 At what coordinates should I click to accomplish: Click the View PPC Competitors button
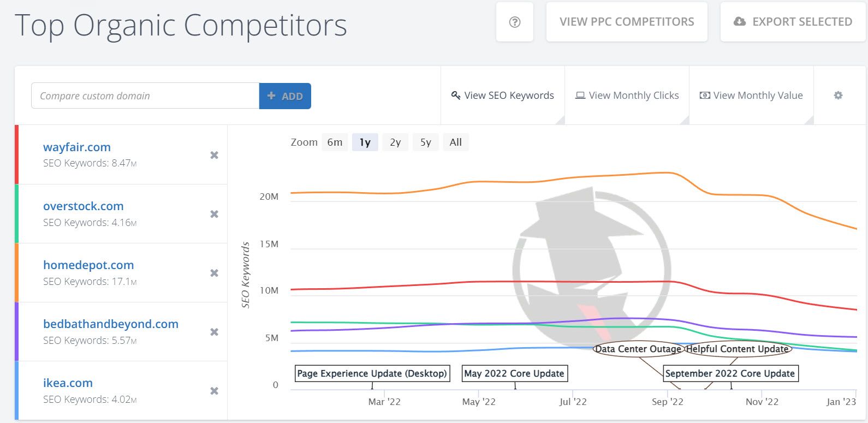pos(627,22)
